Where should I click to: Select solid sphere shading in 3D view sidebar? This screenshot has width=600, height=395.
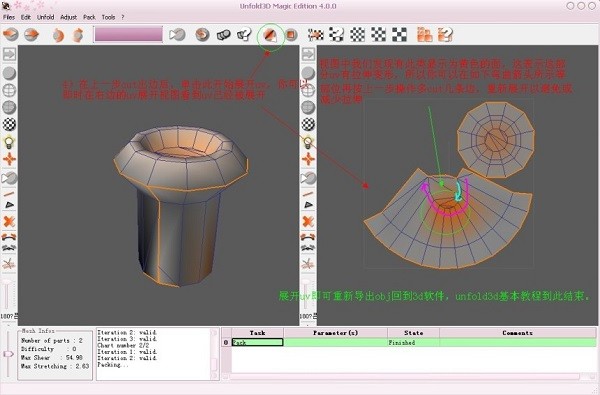9,73
